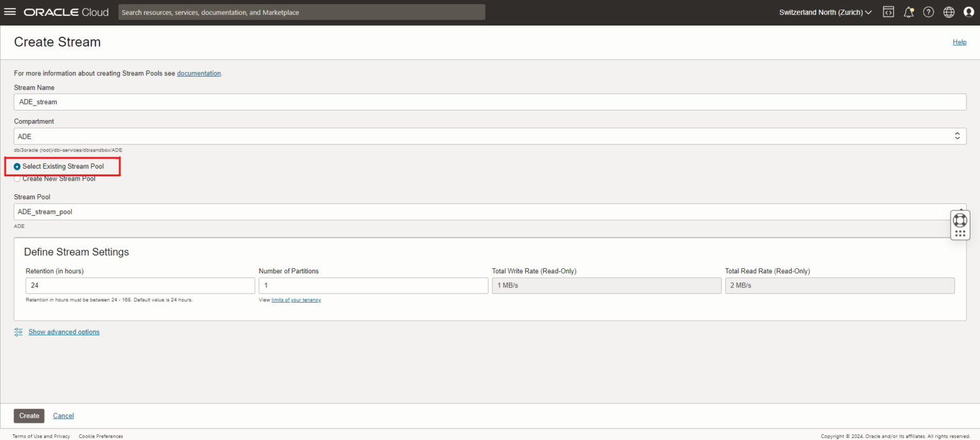Open the Help link at top right
Image resolution: width=980 pixels, height=440 pixels.
point(959,42)
